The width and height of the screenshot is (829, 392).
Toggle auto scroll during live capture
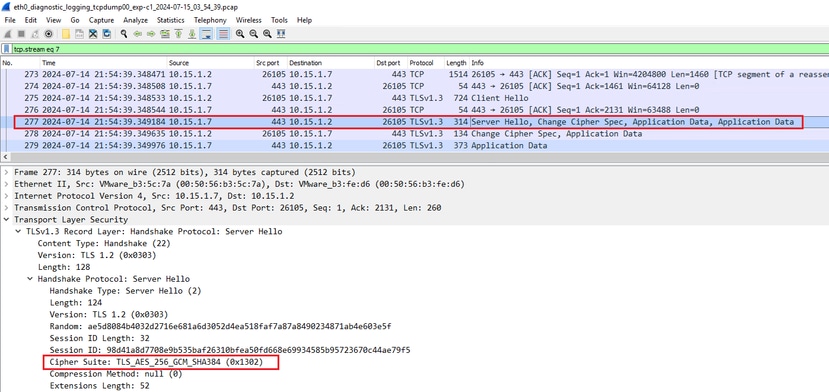206,34
